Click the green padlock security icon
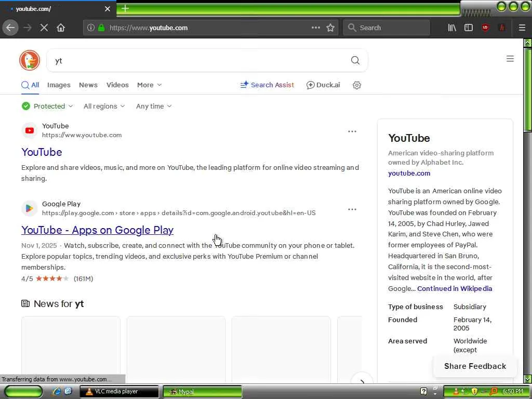Viewport: 532px width, 399px height. coord(101,28)
